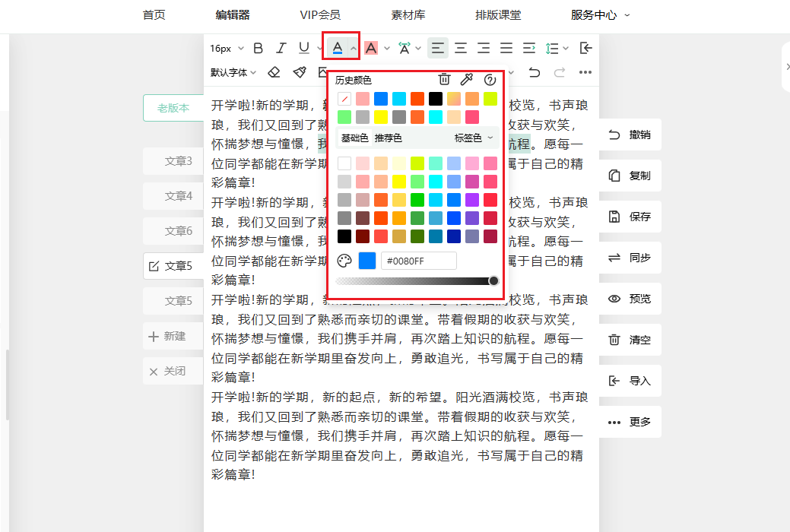
Task: Click the 预览 preview button
Action: pos(630,299)
